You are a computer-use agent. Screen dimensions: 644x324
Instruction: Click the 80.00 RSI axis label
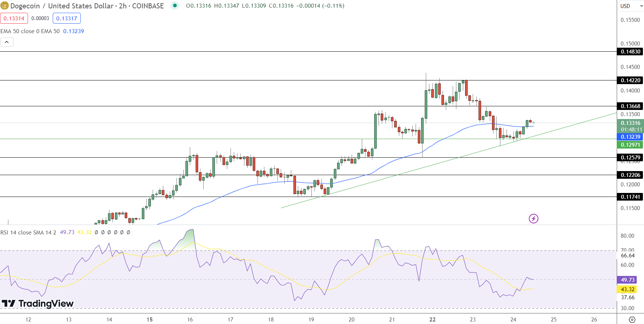(627, 236)
